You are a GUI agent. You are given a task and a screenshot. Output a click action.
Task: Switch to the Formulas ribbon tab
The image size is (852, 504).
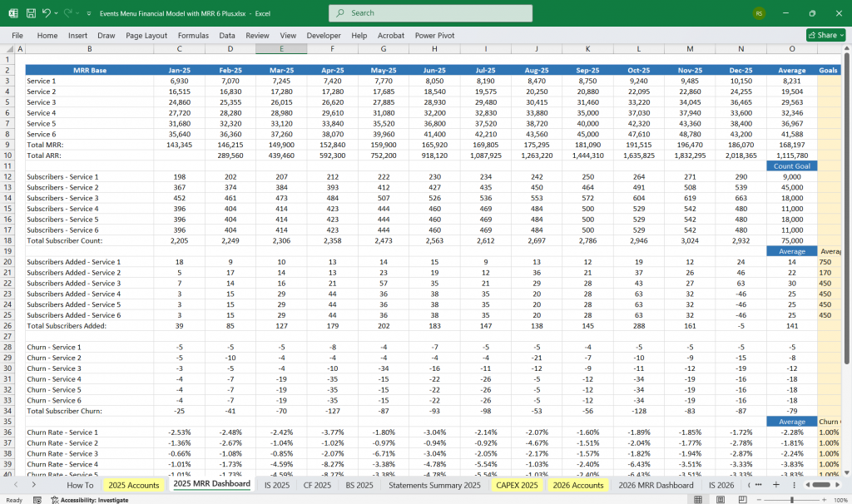[x=193, y=35]
